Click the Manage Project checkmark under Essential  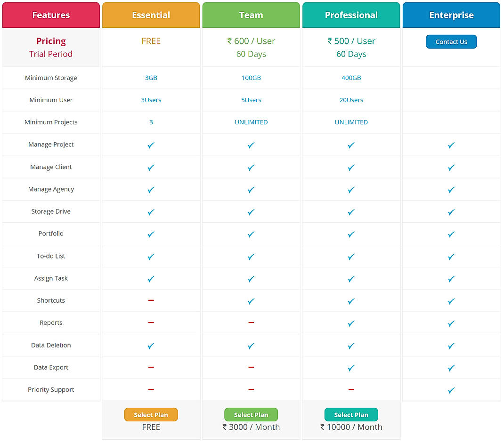point(151,145)
